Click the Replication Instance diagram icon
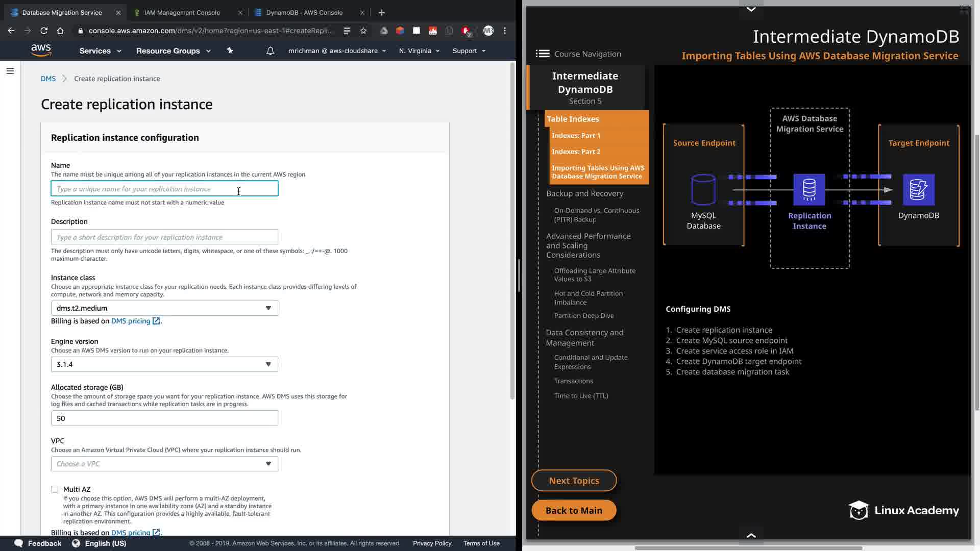980x551 pixels. [809, 190]
